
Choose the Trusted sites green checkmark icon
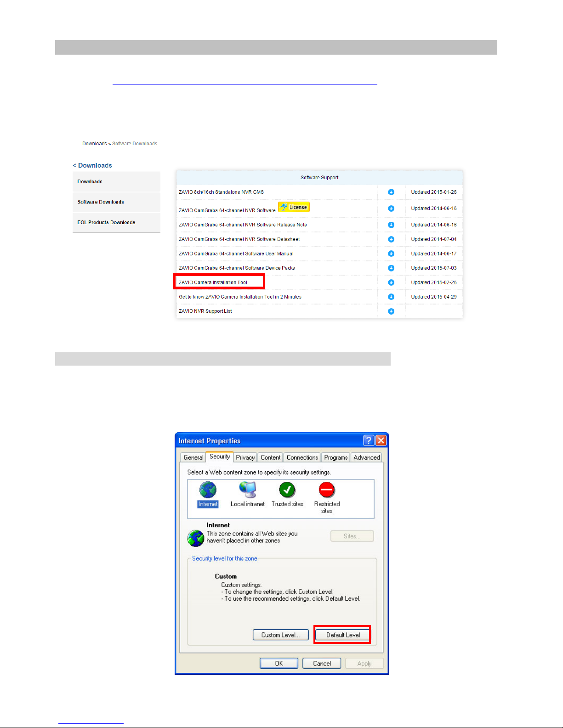(x=287, y=491)
